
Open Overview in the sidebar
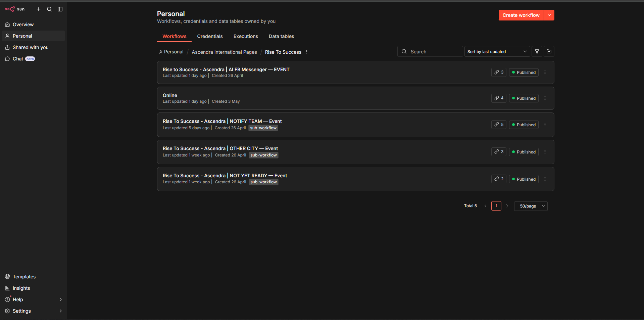point(33,25)
